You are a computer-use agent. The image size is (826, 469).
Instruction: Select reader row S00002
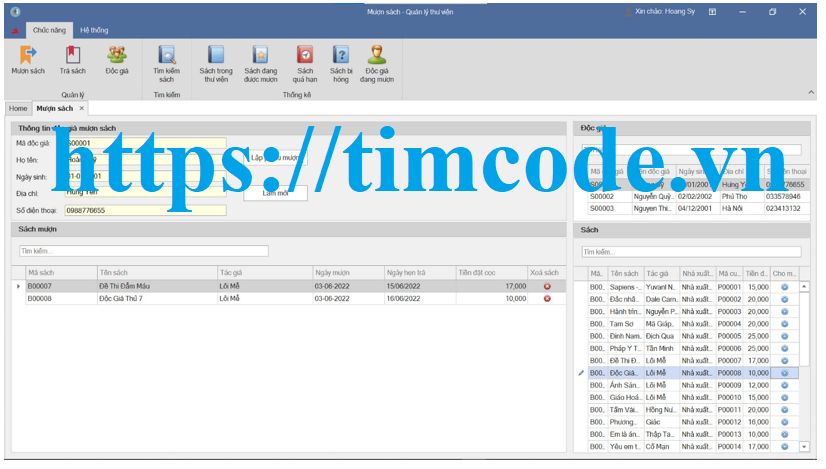(699, 196)
